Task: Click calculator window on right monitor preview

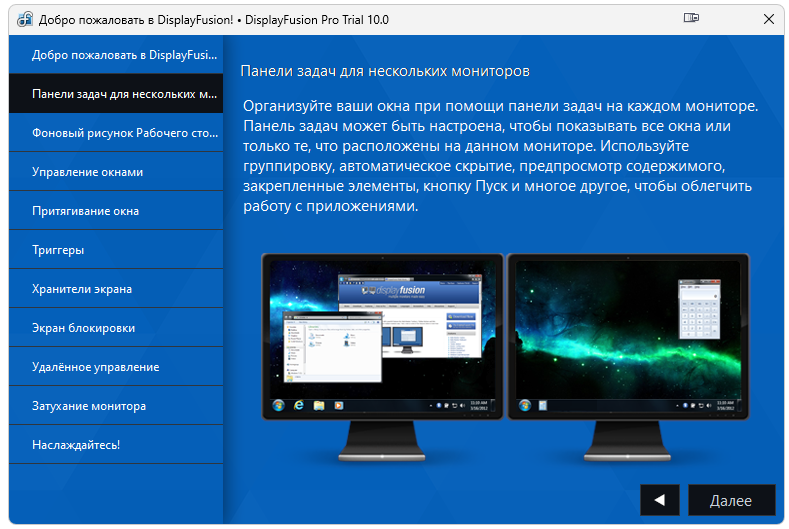Action: coord(699,309)
